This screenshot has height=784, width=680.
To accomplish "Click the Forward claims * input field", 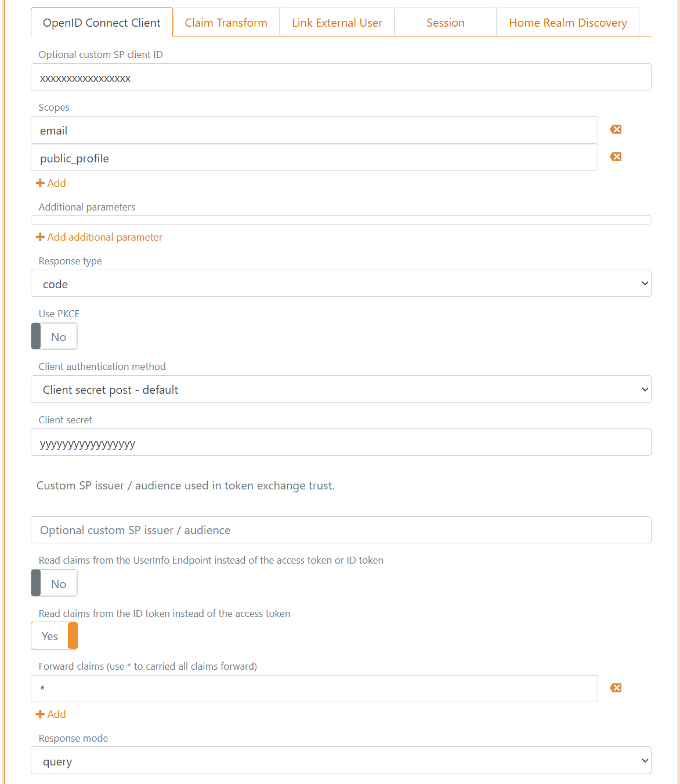I will (314, 688).
